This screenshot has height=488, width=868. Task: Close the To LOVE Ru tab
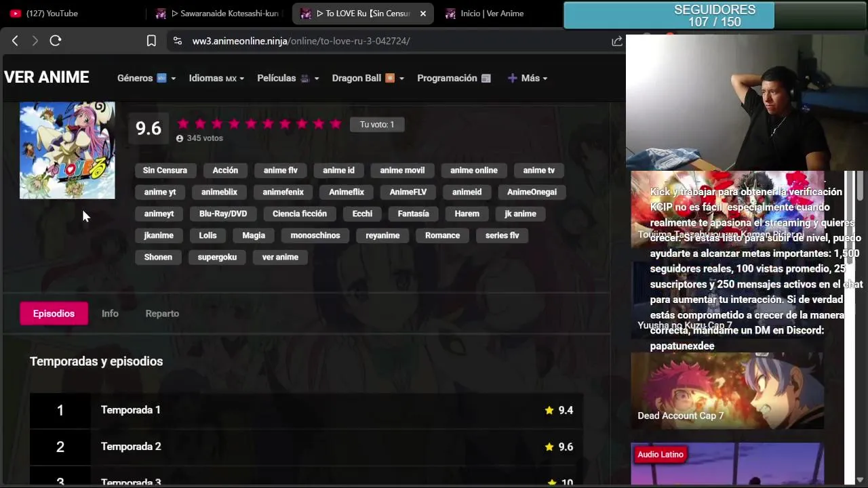click(x=423, y=14)
